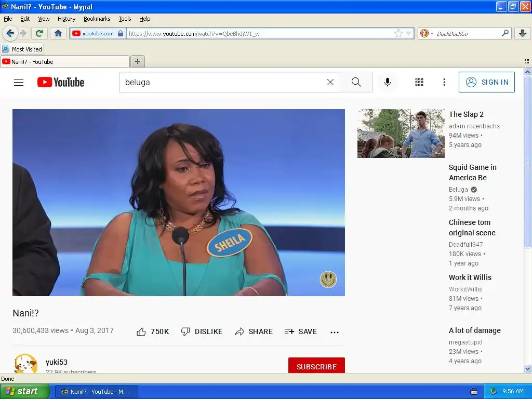Click the smiley watermark on the video

point(328,279)
